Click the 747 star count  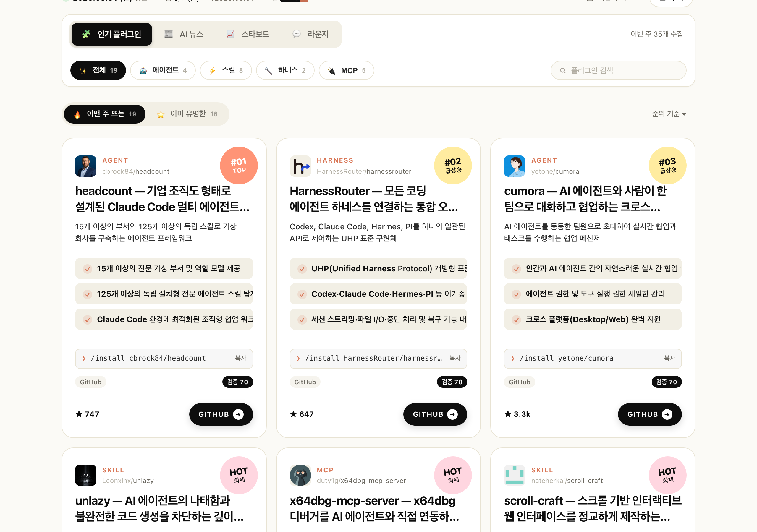(x=87, y=414)
